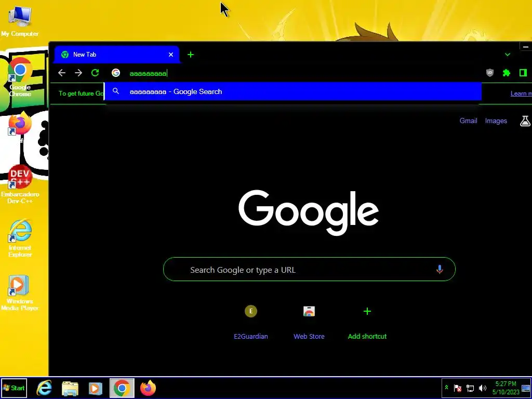Open the uBlock Origin extension icon
Viewport: 532px width, 399px height.
pos(489,73)
